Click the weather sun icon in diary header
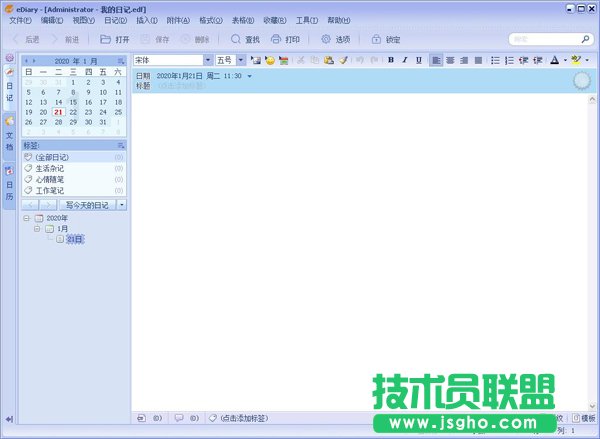 pyautogui.click(x=582, y=81)
